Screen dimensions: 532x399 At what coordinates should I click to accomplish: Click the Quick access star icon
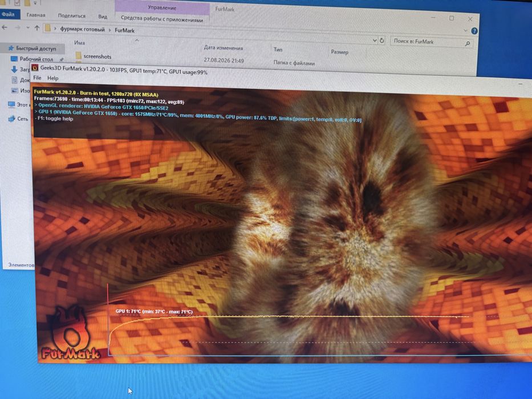pyautogui.click(x=11, y=48)
